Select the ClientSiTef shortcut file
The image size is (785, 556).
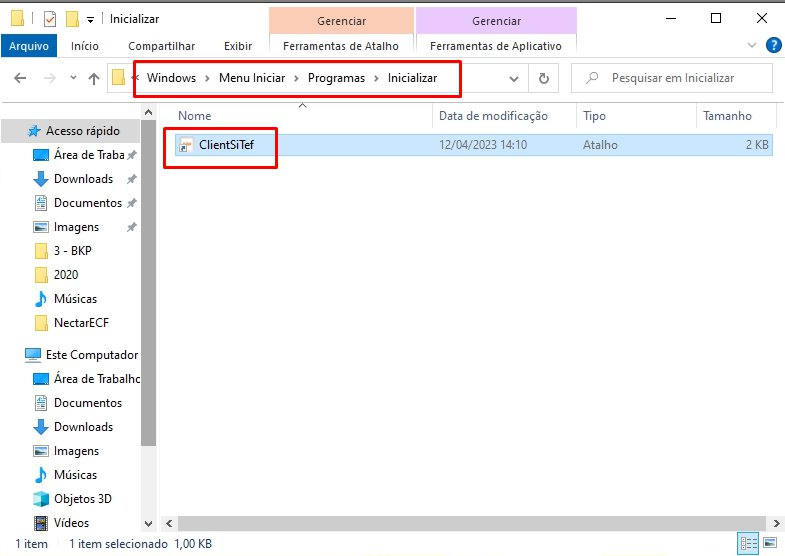[x=226, y=145]
